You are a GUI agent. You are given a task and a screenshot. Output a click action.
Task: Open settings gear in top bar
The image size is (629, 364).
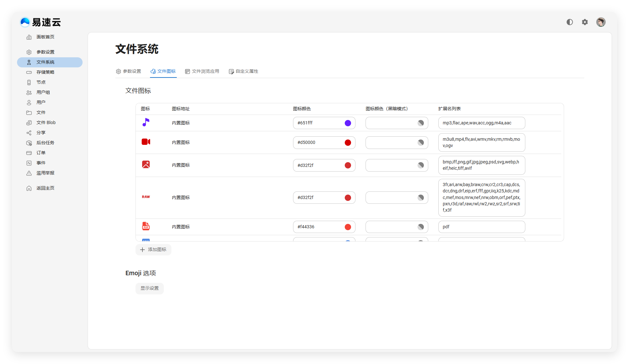coord(585,22)
